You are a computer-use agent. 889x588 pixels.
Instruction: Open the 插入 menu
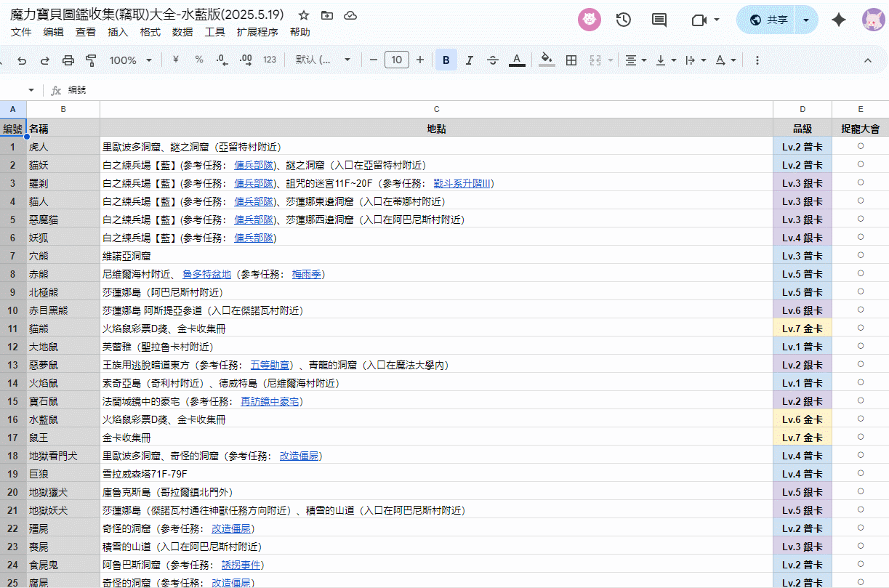[x=118, y=32]
